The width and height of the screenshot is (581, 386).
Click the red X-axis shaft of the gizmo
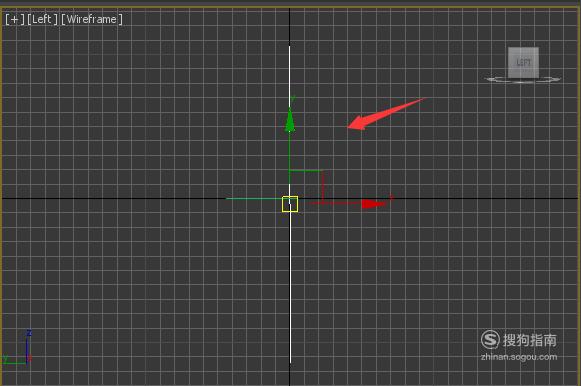335,203
